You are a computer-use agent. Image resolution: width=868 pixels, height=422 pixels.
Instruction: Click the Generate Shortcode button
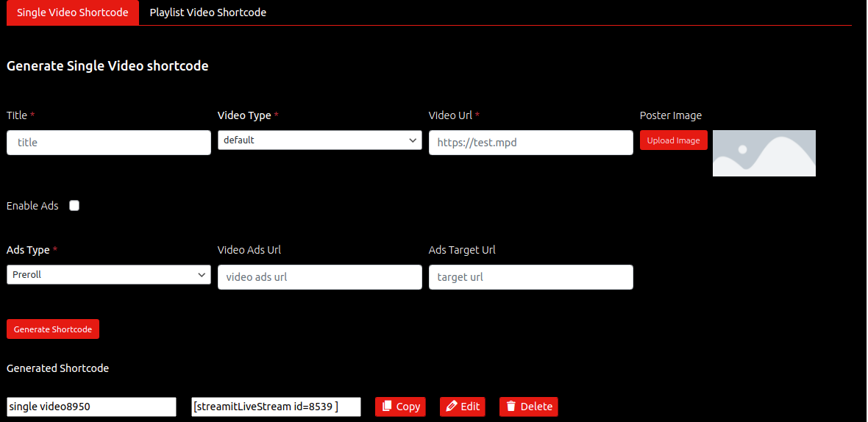tap(52, 329)
